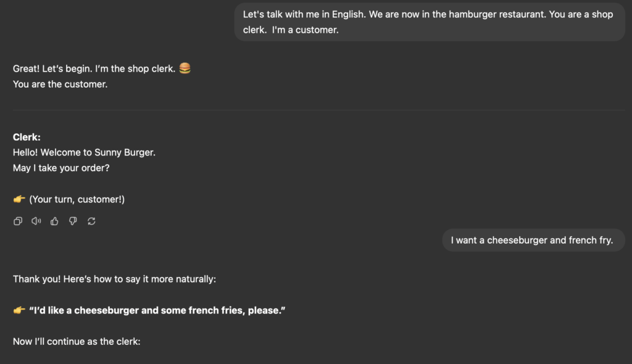
Task: Mark the response with thumbs down
Action: click(x=73, y=221)
